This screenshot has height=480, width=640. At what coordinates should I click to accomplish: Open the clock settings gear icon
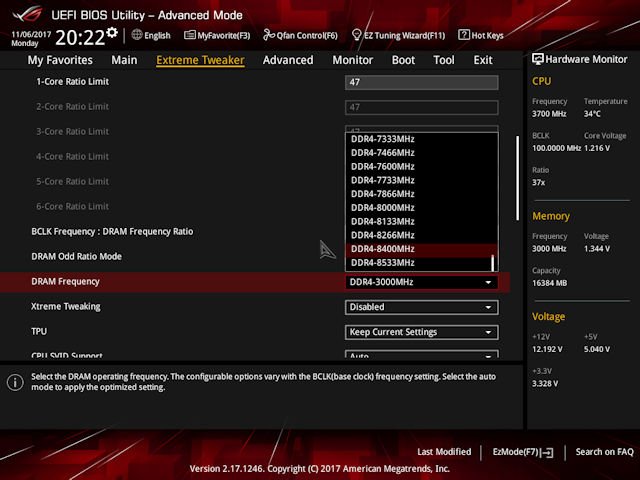[112, 33]
